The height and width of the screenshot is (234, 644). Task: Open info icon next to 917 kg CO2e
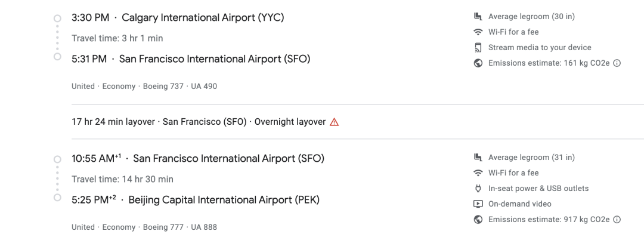click(617, 220)
